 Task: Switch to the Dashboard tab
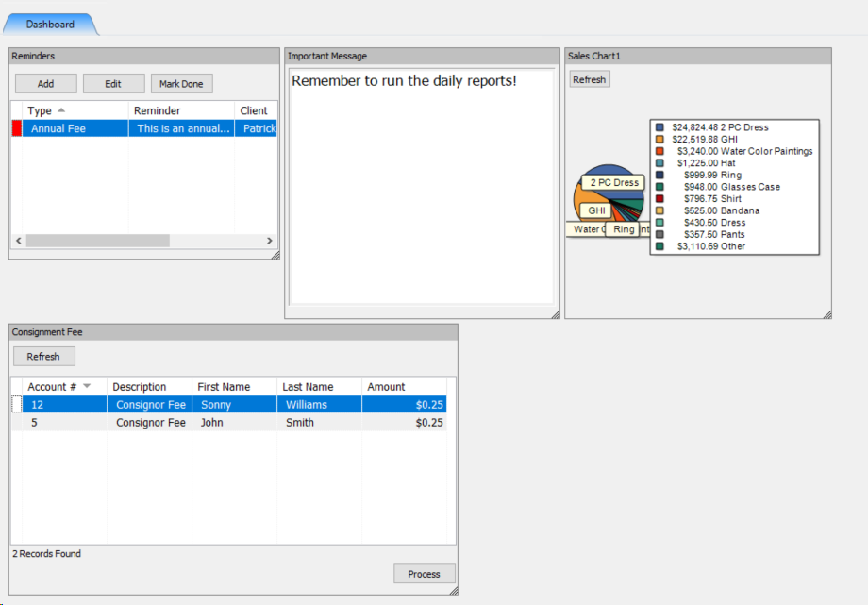(x=50, y=25)
